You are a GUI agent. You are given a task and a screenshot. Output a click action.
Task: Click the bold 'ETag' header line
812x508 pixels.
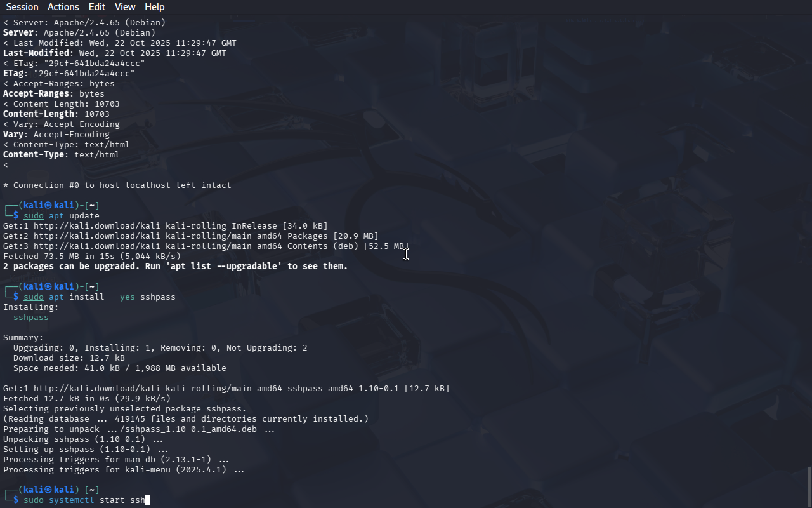[x=69, y=73]
